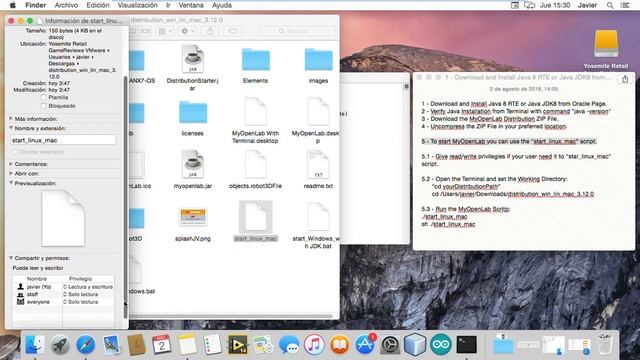Open the Trash in the Dock

604,344
